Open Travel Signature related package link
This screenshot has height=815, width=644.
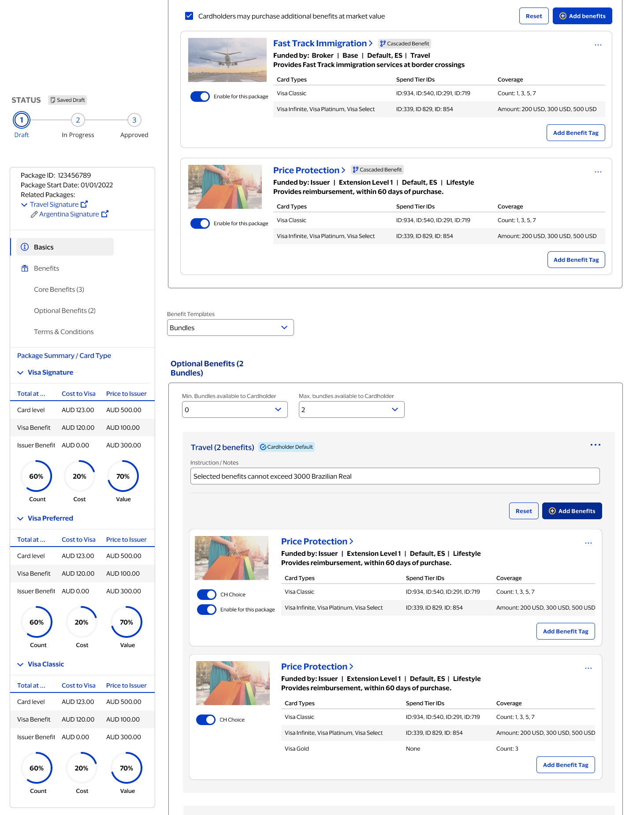[x=54, y=205]
